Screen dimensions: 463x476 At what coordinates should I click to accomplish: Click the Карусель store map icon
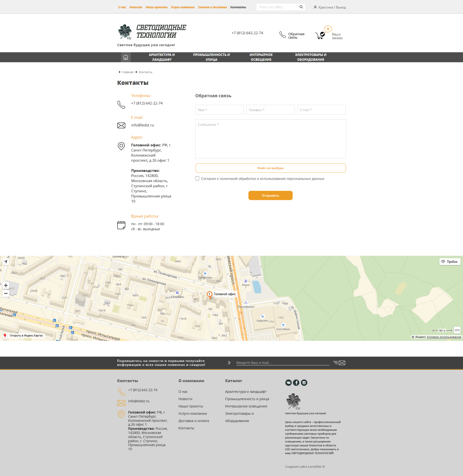pos(262,317)
